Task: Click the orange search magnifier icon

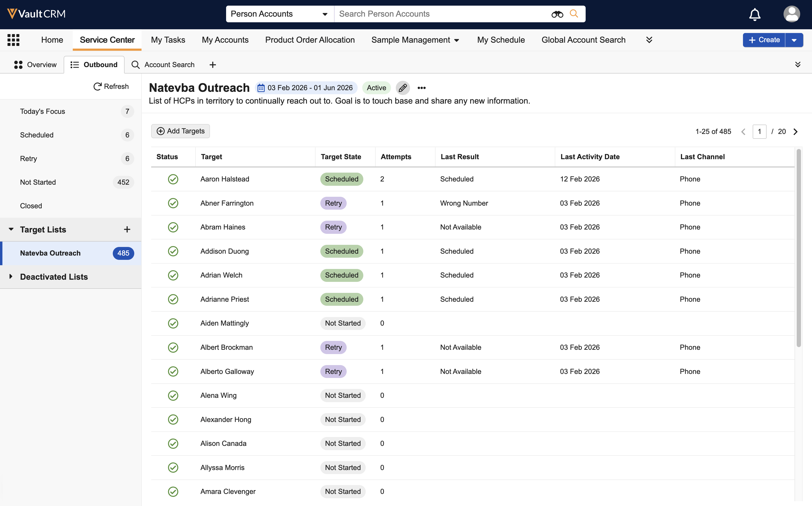Action: coord(574,14)
